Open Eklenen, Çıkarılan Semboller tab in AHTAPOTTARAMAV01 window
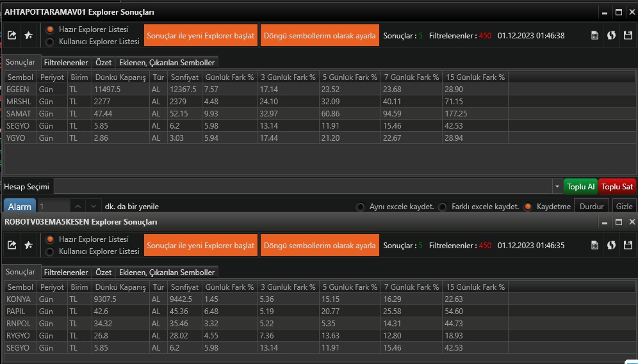This screenshot has height=364, width=638. coord(167,63)
